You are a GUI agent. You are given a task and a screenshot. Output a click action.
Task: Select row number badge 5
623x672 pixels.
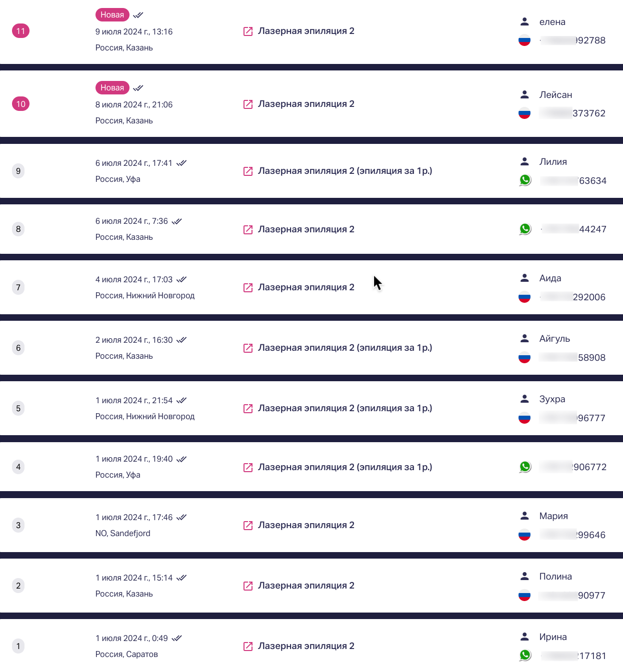tap(18, 408)
